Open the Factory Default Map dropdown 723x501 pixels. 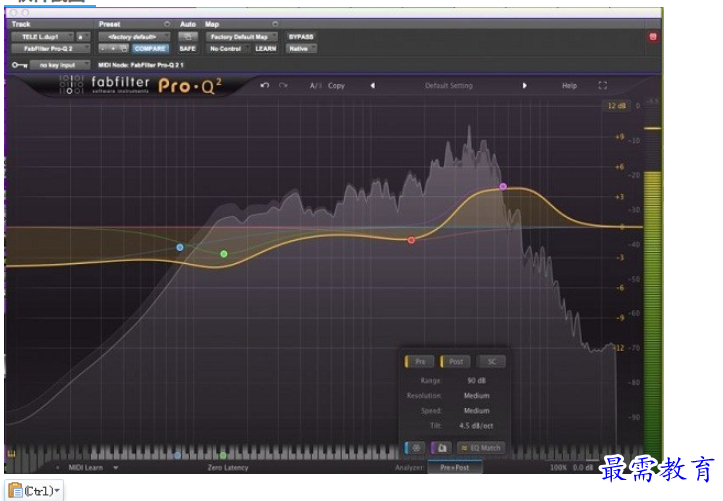click(242, 36)
